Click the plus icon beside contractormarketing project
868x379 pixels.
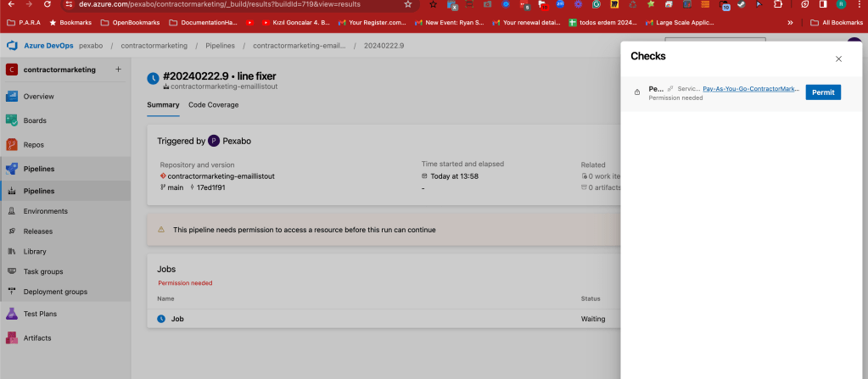[x=118, y=70]
